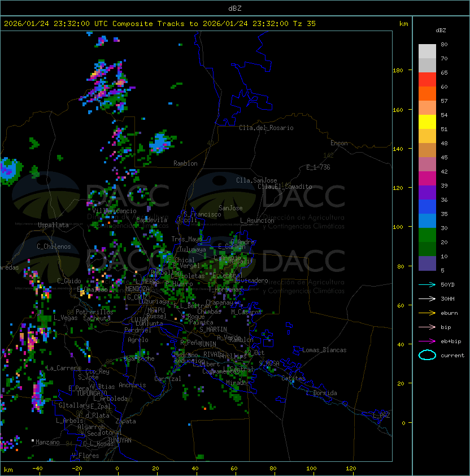Click the 'Agrelo' map label
This screenshot has height=476, width=470.
point(138,340)
